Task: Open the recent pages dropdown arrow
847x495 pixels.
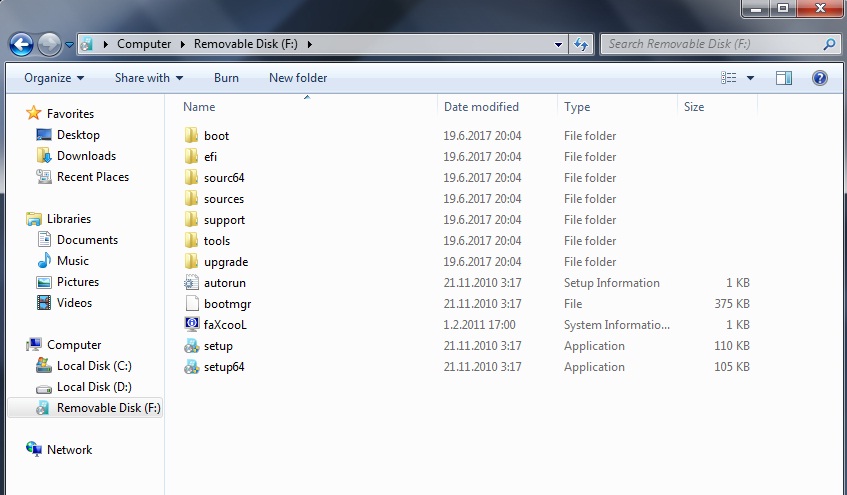Action: 69,45
